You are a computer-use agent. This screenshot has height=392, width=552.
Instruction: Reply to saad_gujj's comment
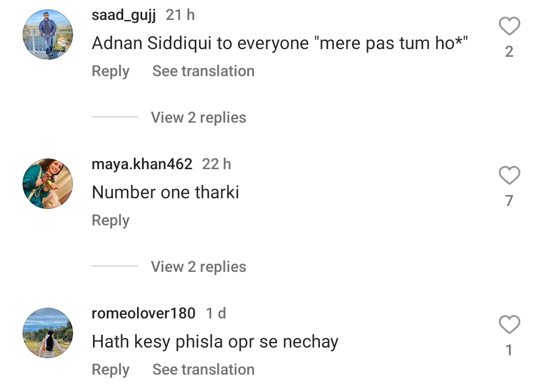coord(110,71)
